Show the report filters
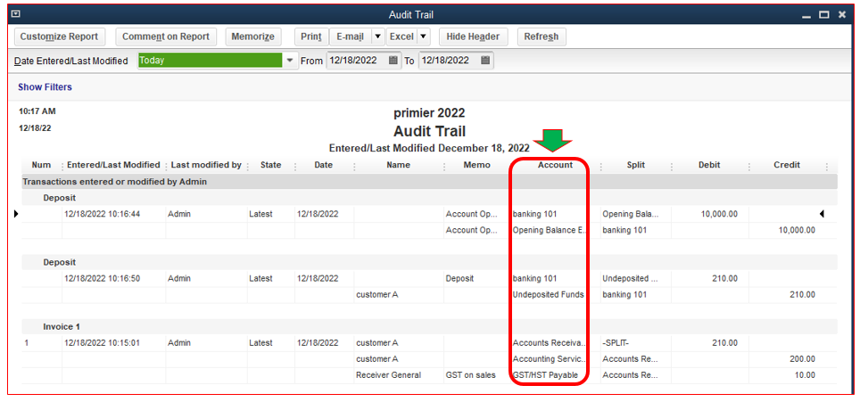 [x=45, y=87]
